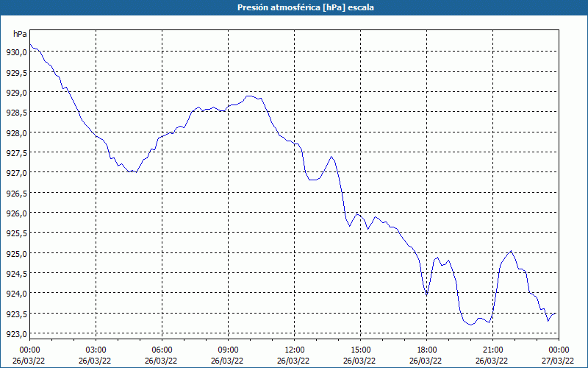Click the 03:00 time axis label

[96, 350]
